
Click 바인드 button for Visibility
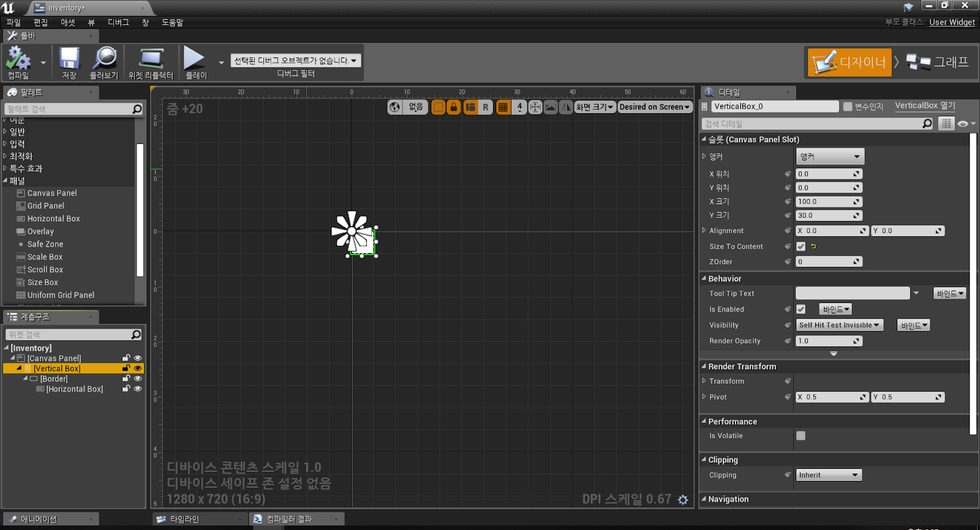pyautogui.click(x=913, y=326)
